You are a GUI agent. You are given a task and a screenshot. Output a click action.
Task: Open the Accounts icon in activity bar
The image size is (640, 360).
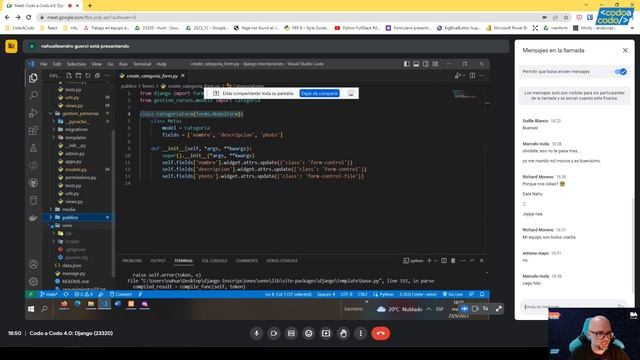(33, 264)
